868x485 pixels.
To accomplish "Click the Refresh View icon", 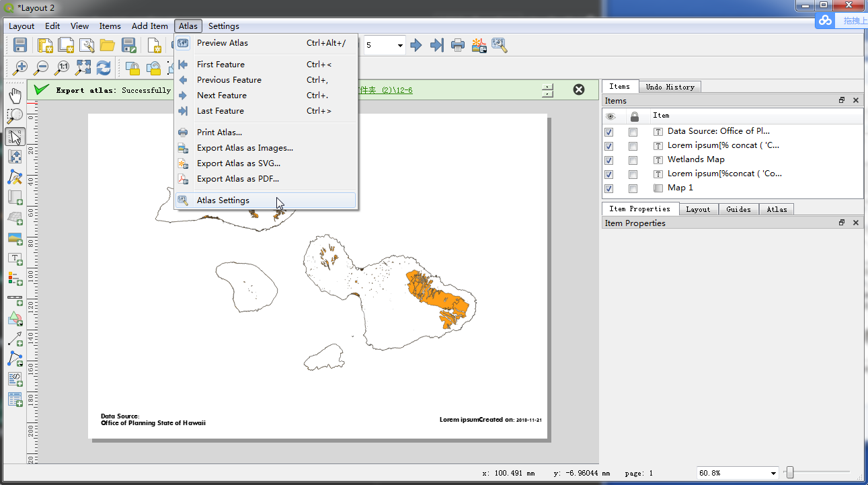I will (104, 67).
